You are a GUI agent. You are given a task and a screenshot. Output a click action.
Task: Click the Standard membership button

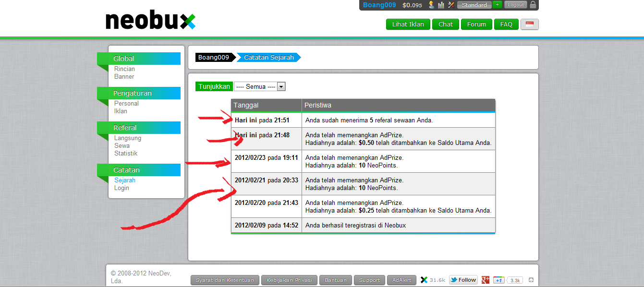[x=474, y=5]
